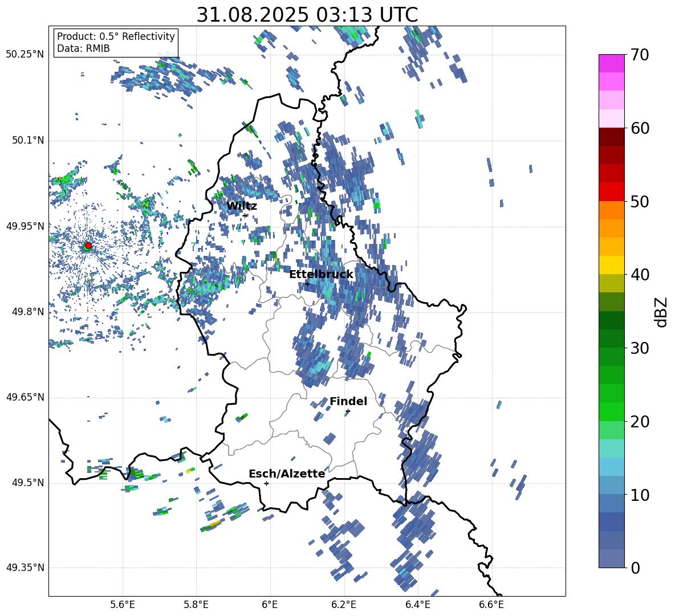The width and height of the screenshot is (675, 616).
Task: Click the 6.6°E longitude label
Action: pos(491,605)
